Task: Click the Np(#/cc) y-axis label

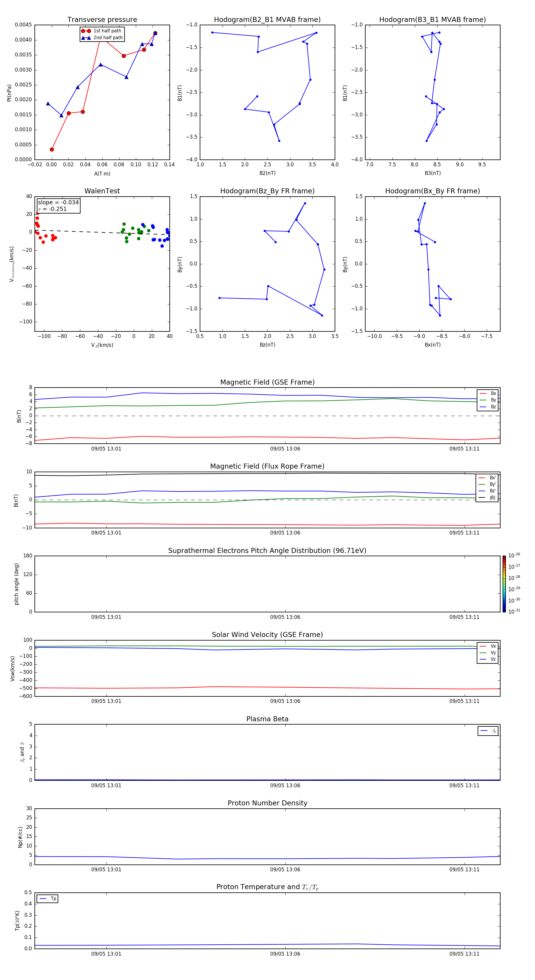Action: (x=21, y=837)
